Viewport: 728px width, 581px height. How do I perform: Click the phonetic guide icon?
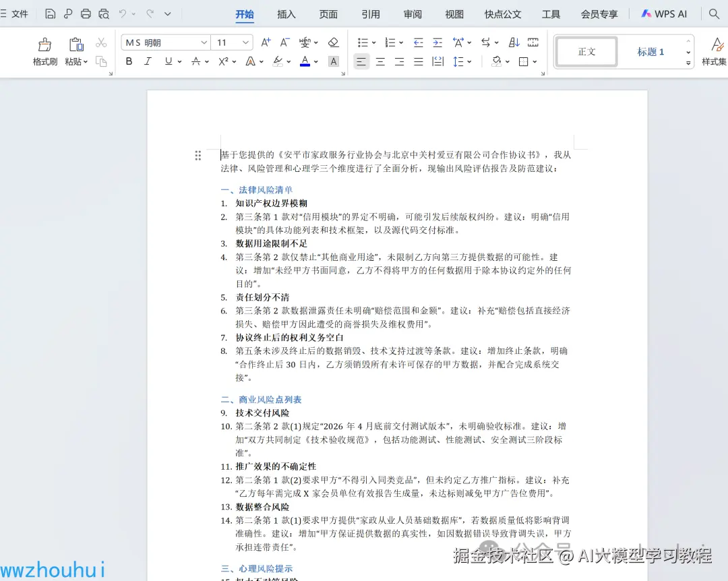point(305,42)
